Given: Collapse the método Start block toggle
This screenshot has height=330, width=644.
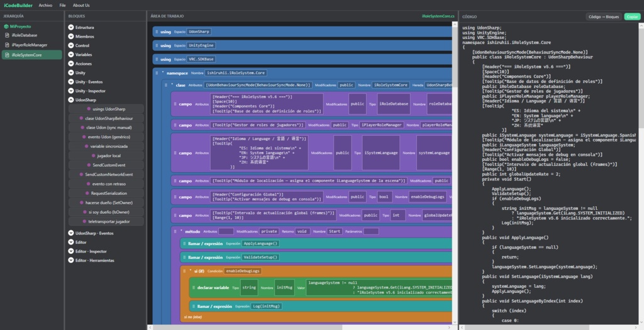Looking at the screenshot, I should coord(181,231).
